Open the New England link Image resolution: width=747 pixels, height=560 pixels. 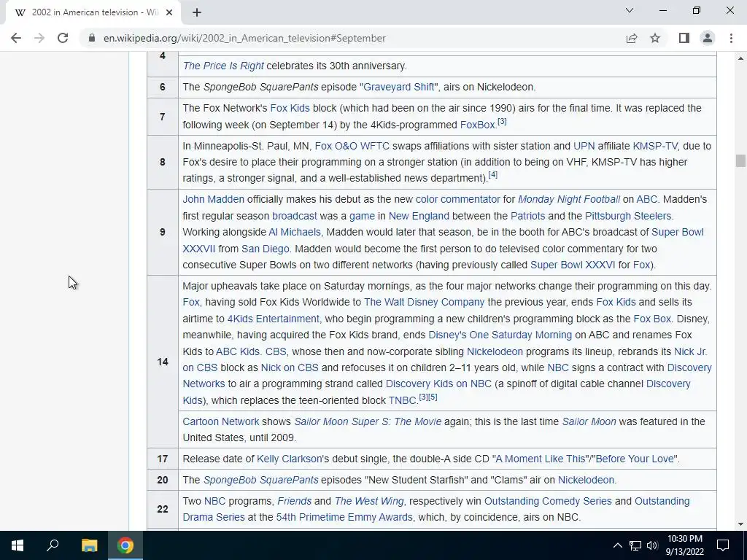point(419,216)
